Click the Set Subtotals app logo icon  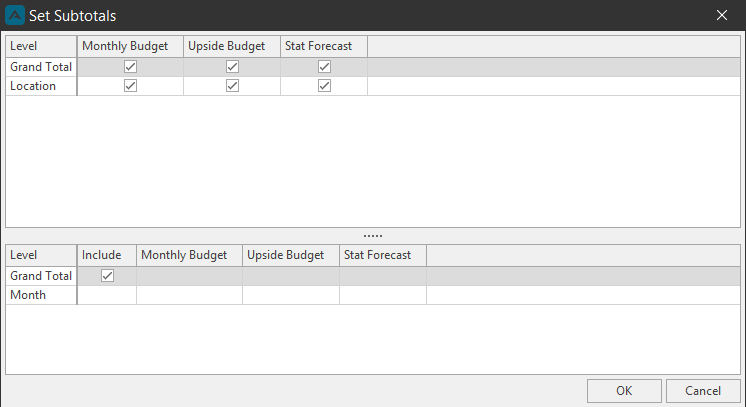[15, 15]
